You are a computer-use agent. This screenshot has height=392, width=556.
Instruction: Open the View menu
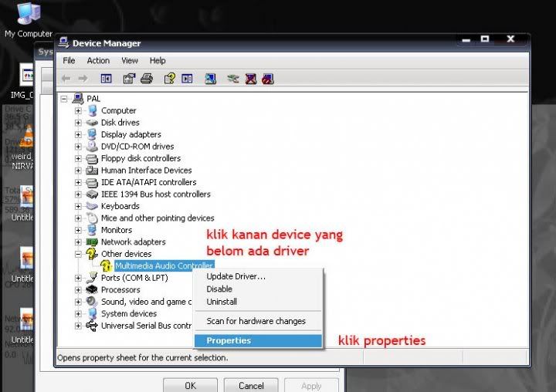tap(130, 61)
